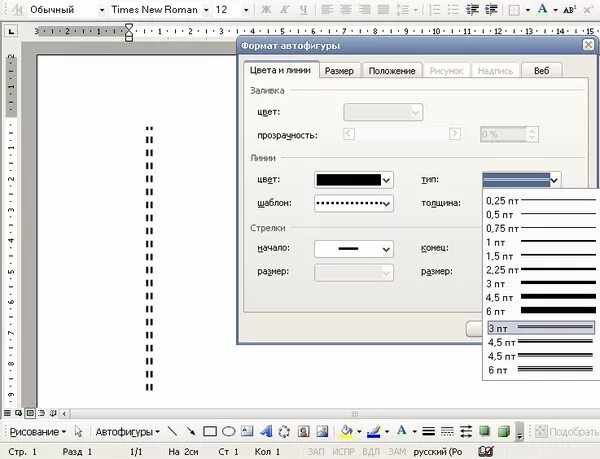Select the Line drawing tool
600x459 pixels.
click(173, 431)
